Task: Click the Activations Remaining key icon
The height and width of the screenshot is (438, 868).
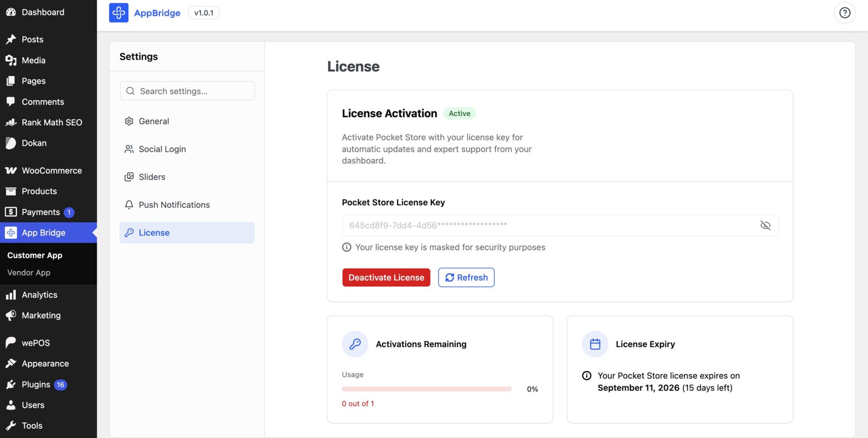Action: point(355,344)
